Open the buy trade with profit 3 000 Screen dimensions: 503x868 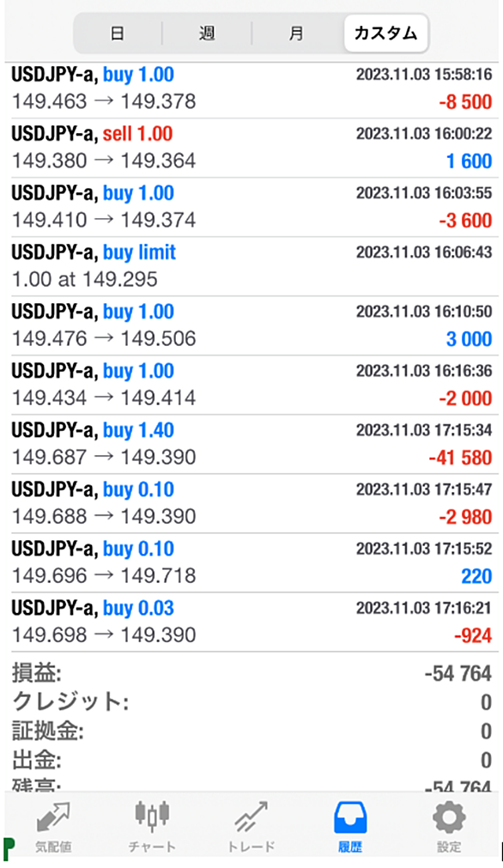click(x=251, y=325)
